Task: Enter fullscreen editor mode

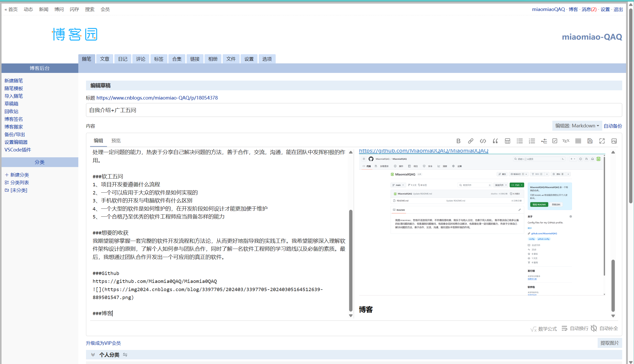Action: (602, 141)
